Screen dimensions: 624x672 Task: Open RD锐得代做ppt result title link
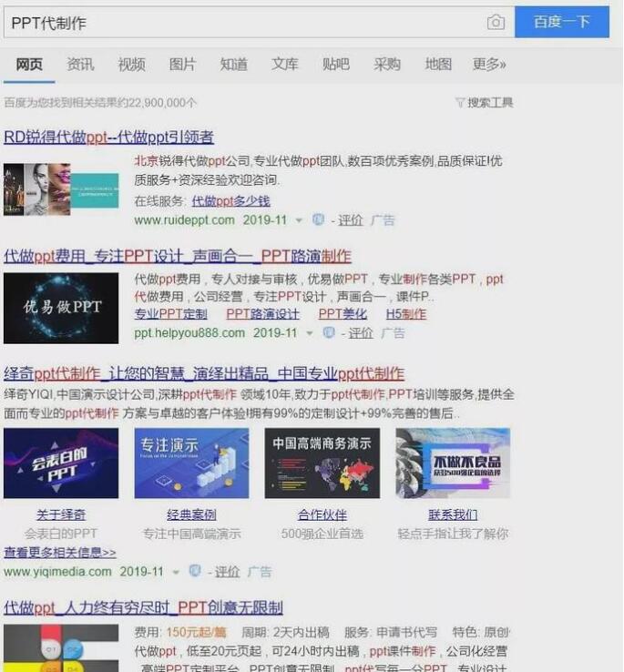pos(108,137)
